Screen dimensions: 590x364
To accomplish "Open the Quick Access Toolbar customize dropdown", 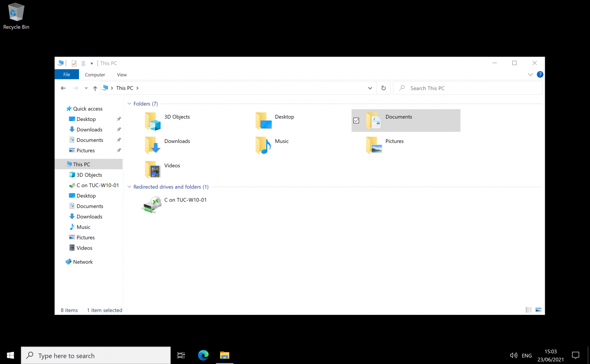I will [x=91, y=63].
